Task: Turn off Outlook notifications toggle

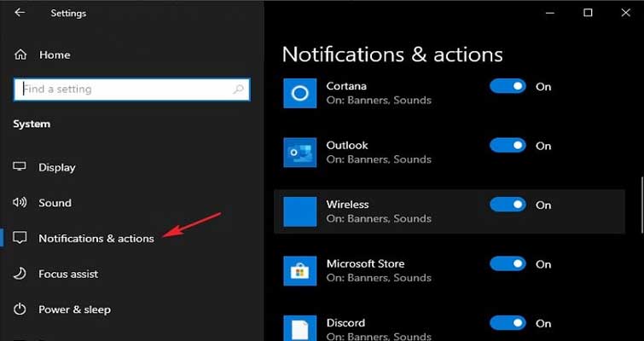Action: coord(508,145)
